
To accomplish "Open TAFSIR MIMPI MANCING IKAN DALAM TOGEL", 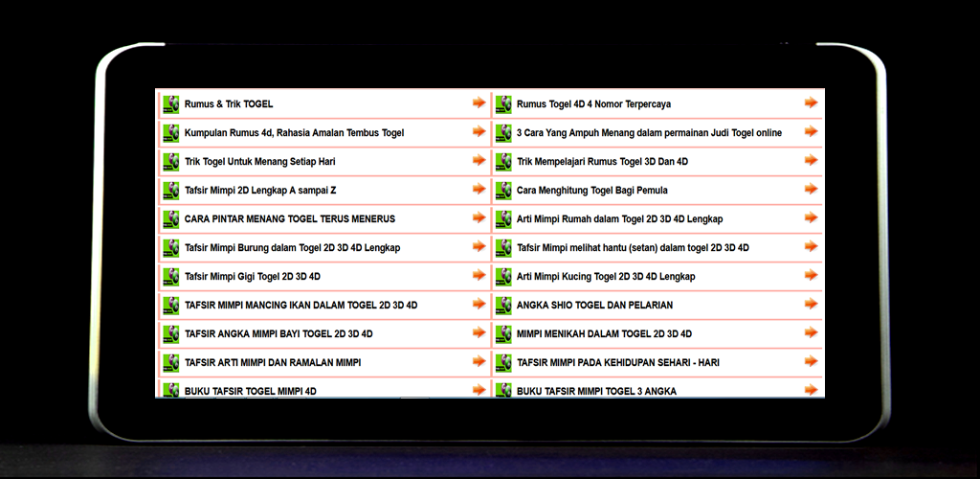I will click(301, 306).
